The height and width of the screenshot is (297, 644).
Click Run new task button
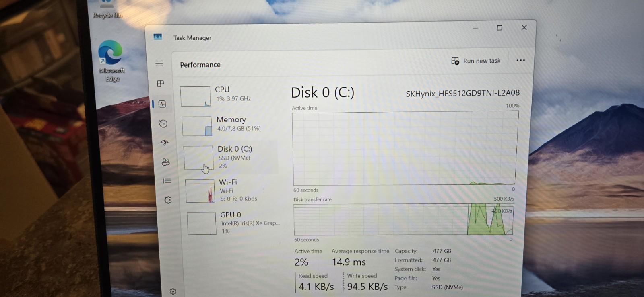pos(476,61)
